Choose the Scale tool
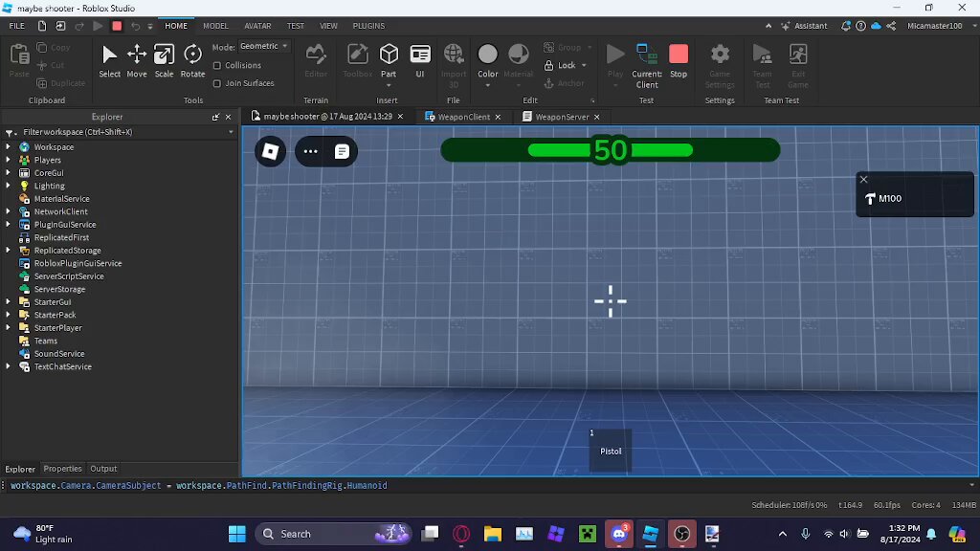 click(164, 60)
